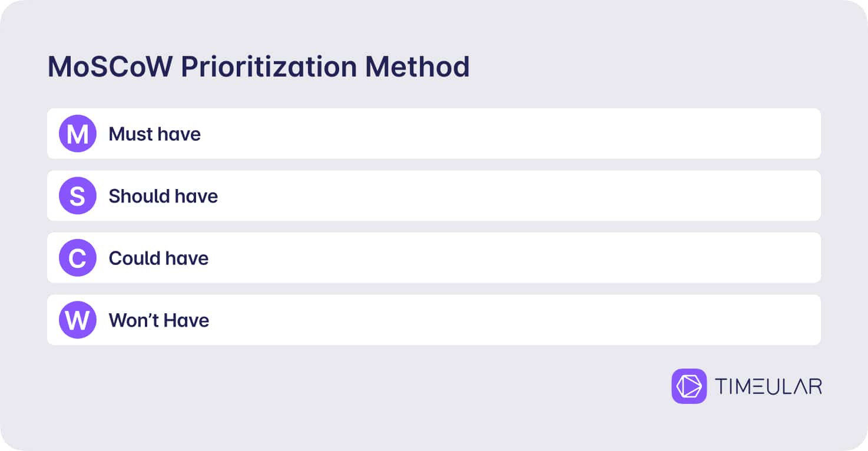Click the purple M circle icon
Screen dimensions: 868x451
[x=77, y=134]
